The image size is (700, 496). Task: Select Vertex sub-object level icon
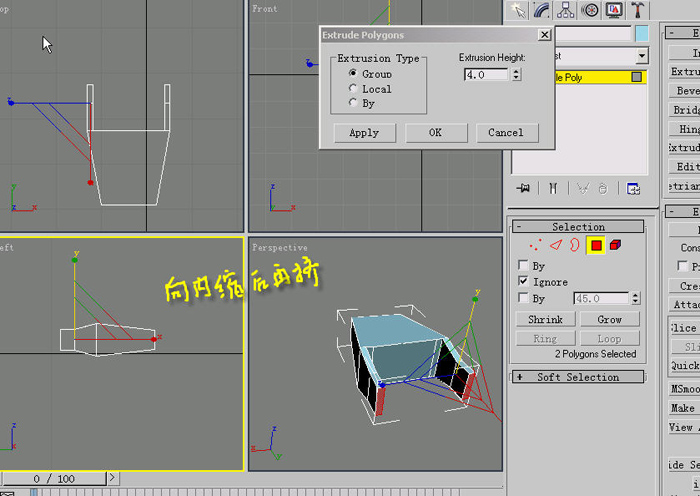coord(535,245)
